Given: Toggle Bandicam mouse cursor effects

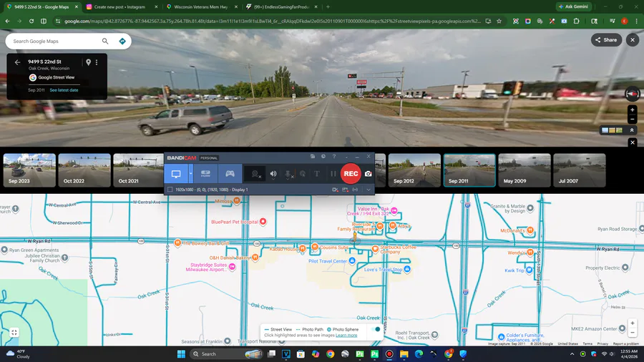Looking at the screenshot, I should [303, 174].
